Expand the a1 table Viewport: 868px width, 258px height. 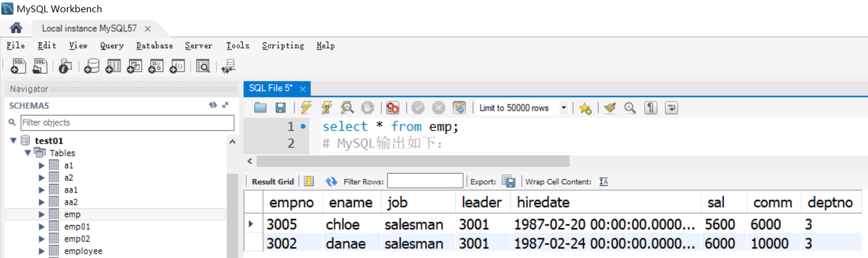42,165
